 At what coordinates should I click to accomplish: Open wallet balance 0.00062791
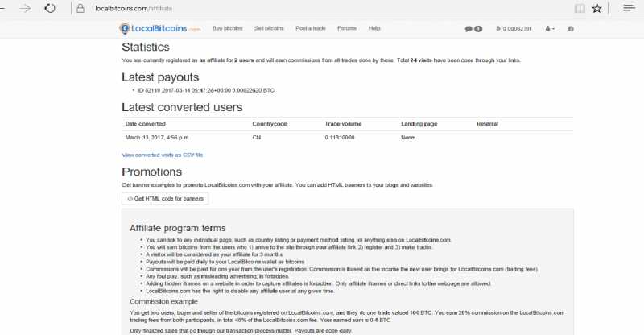[514, 29]
